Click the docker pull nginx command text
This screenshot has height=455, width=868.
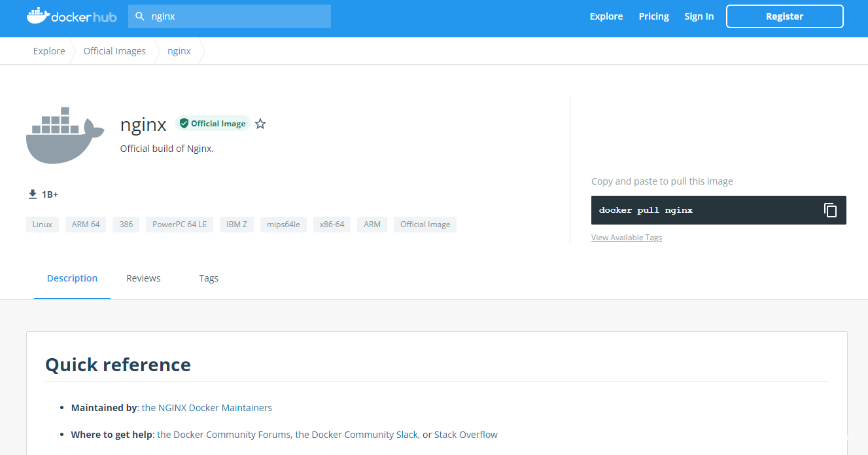(x=646, y=210)
